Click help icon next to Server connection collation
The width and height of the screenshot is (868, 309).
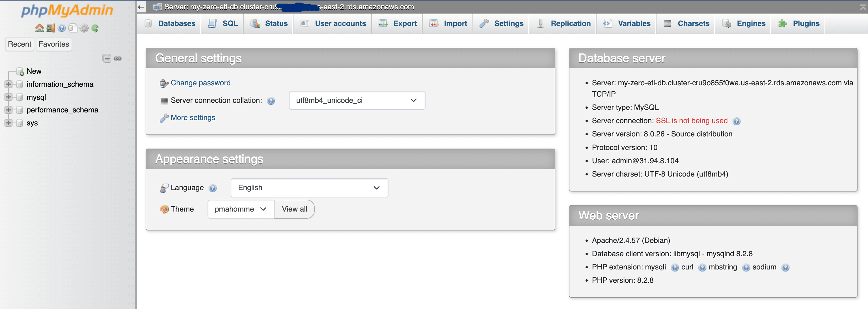(271, 101)
